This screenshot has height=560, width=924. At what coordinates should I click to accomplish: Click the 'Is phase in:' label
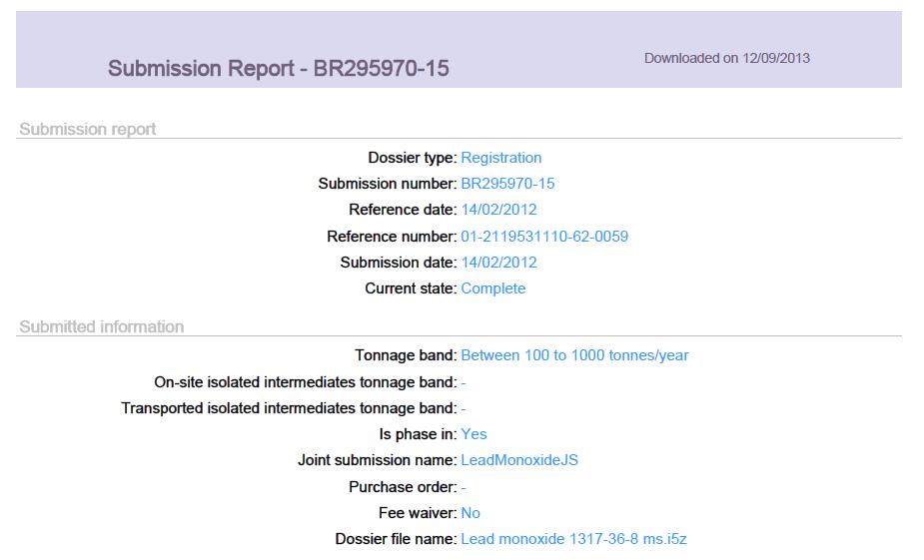[x=418, y=434]
